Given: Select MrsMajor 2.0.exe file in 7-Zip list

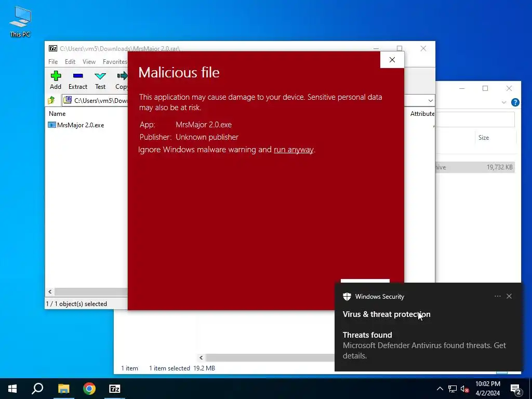Looking at the screenshot, I should tap(76, 125).
